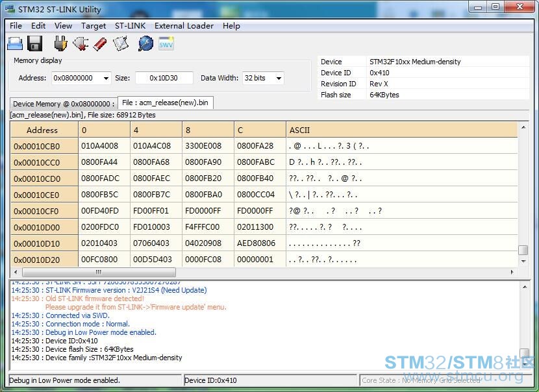
Task: Open the View menu
Action: [63, 26]
